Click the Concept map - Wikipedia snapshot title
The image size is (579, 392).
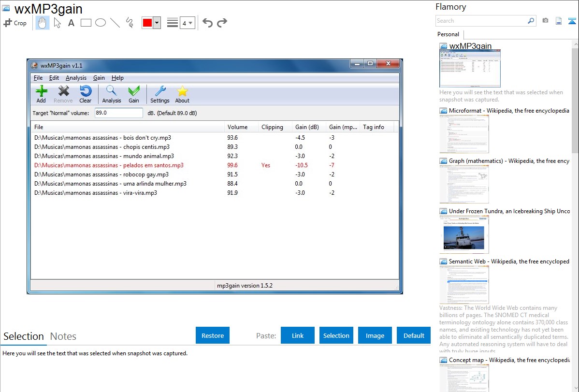[509, 360]
